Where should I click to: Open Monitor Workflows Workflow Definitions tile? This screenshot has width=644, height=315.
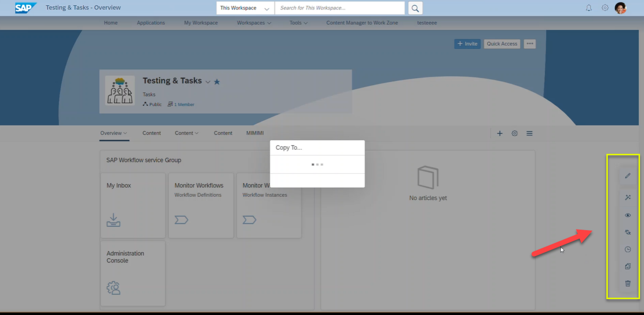coord(201,205)
